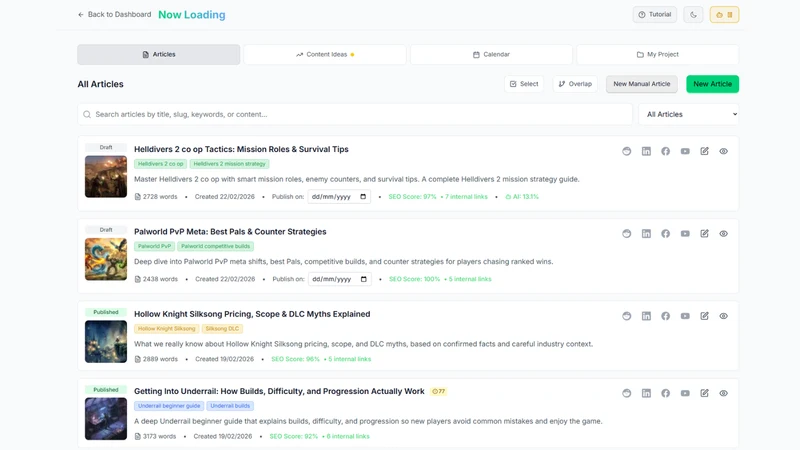This screenshot has width=800, height=450.
Task: Click the Reddit icon on Underrail article
Action: pyautogui.click(x=627, y=393)
